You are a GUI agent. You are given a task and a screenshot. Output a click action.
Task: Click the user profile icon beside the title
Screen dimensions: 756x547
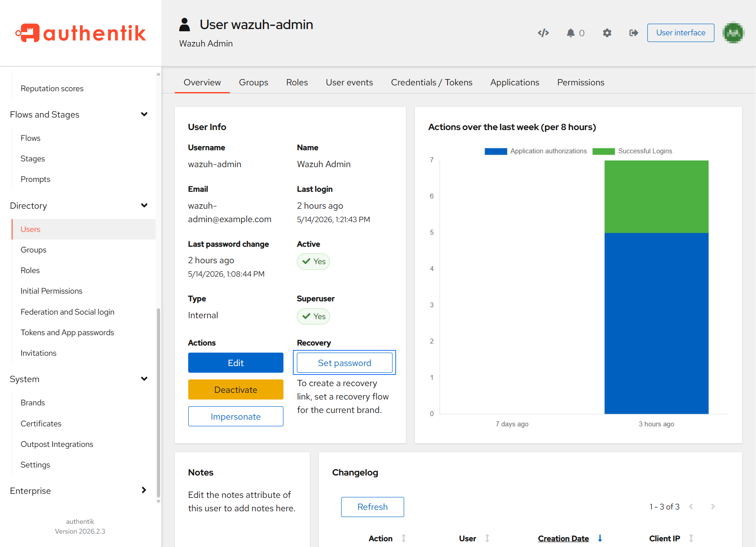click(x=185, y=25)
